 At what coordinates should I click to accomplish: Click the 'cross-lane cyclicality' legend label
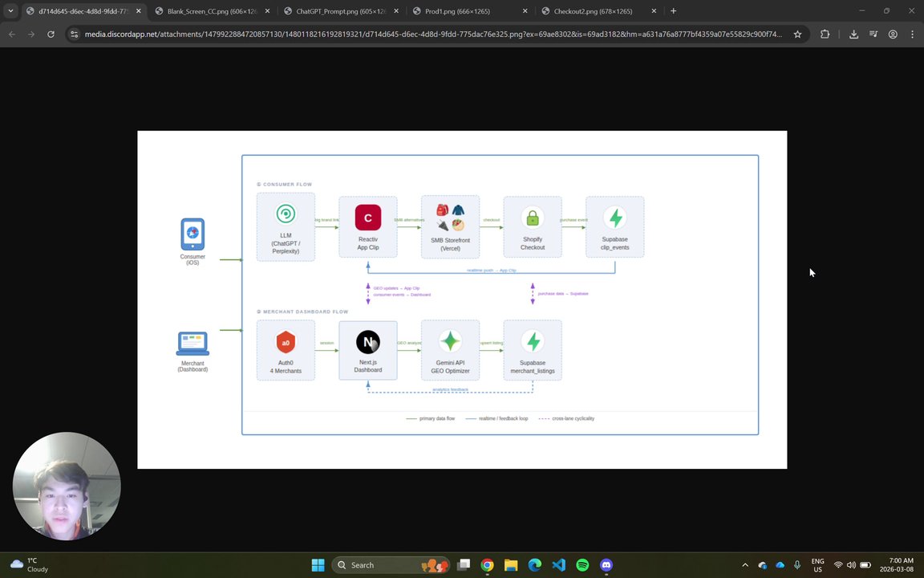(573, 419)
